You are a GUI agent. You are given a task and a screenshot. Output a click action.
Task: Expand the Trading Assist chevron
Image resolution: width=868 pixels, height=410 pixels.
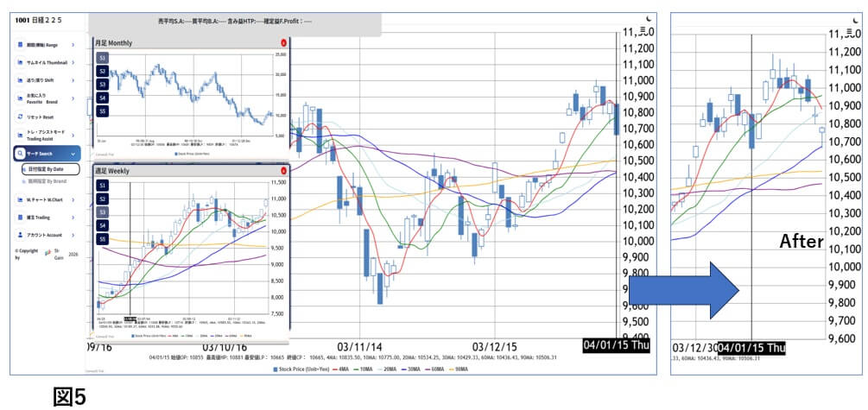pos(73,135)
